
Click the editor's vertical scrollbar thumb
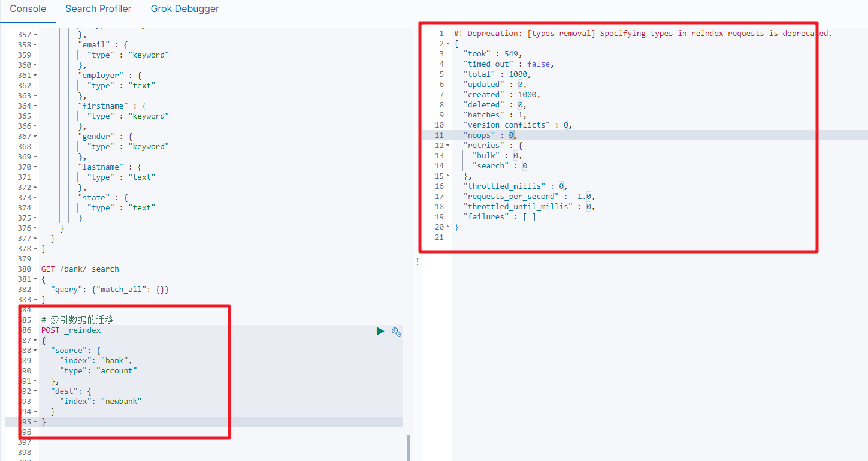point(409,448)
